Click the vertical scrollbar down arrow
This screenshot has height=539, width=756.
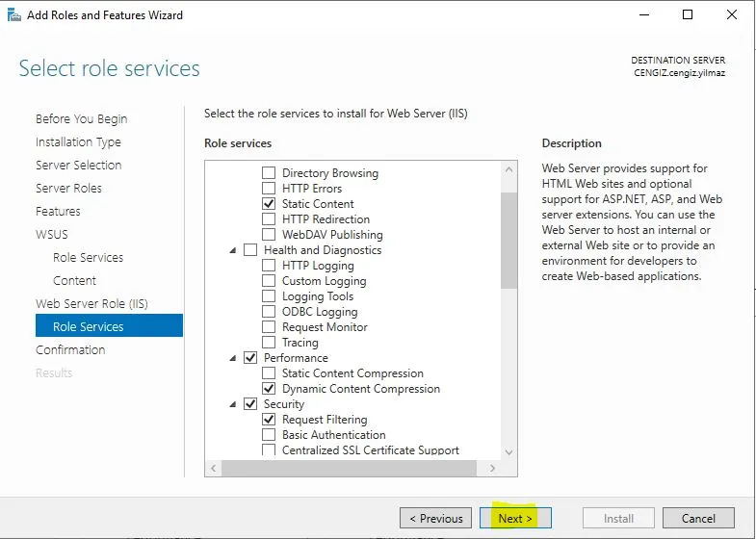coord(509,450)
